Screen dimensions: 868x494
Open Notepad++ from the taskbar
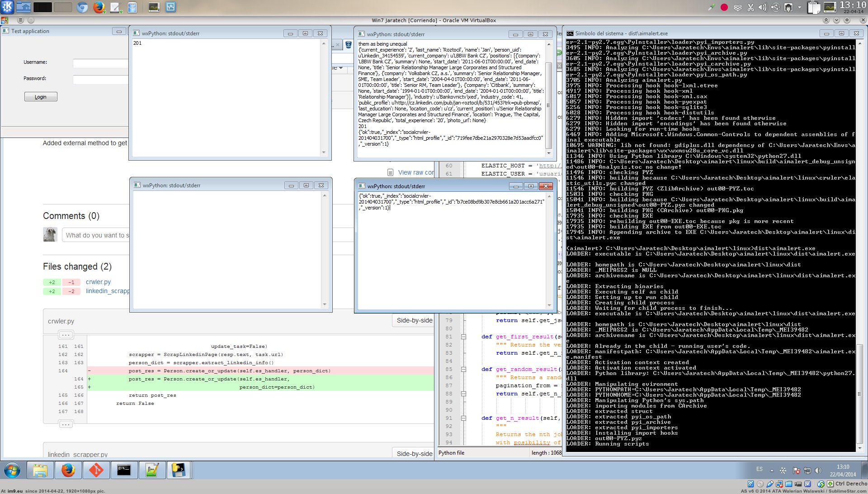[152, 470]
